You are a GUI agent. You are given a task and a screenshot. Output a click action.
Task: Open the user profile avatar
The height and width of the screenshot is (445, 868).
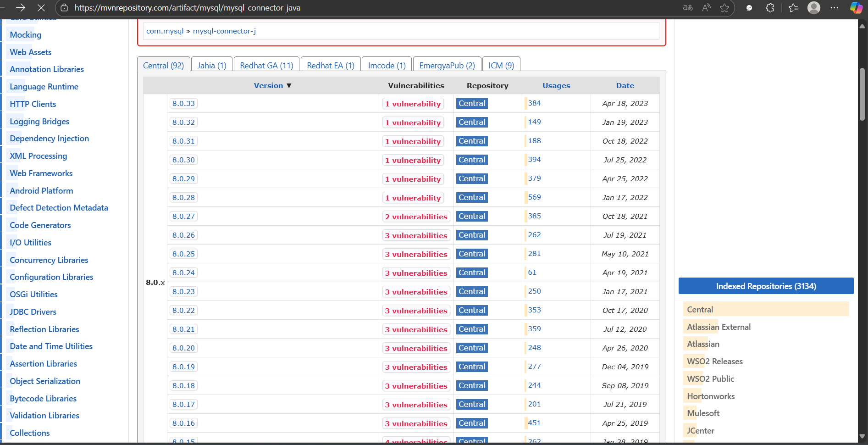click(x=814, y=8)
